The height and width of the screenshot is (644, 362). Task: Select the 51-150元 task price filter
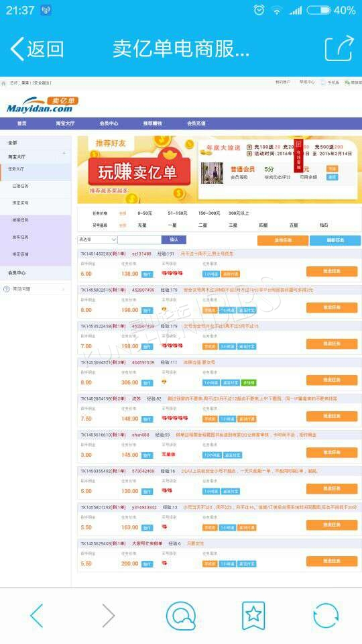[x=177, y=213]
